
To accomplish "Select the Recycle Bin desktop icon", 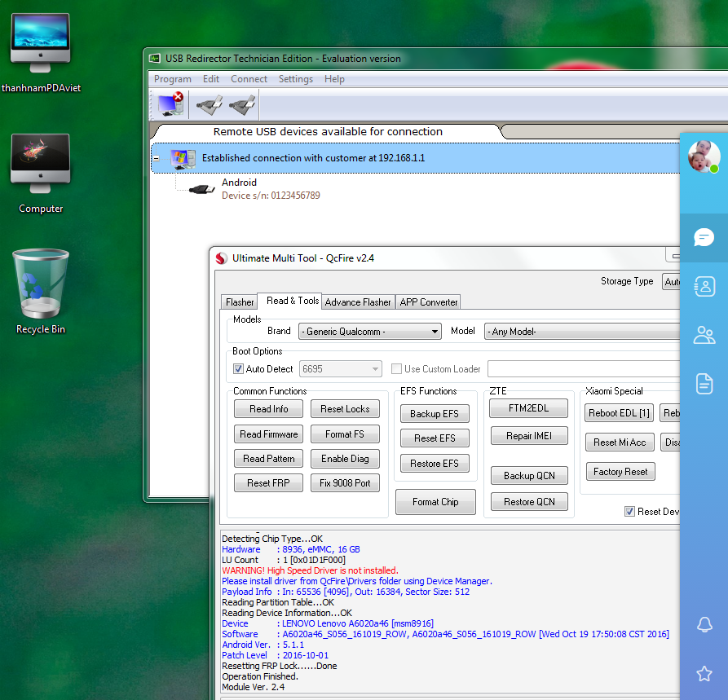I will coord(41,291).
